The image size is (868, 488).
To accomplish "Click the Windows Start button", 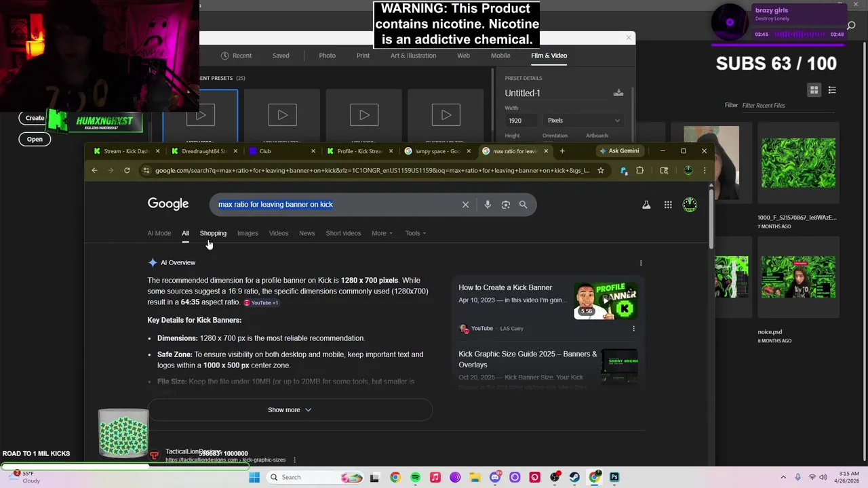I will click(254, 477).
